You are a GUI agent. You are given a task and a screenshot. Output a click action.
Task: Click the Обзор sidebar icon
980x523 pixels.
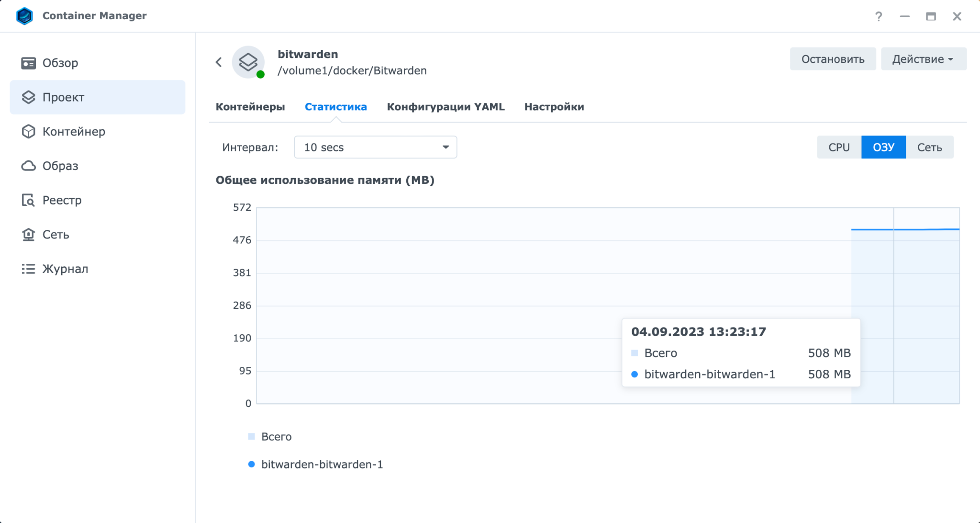(28, 63)
